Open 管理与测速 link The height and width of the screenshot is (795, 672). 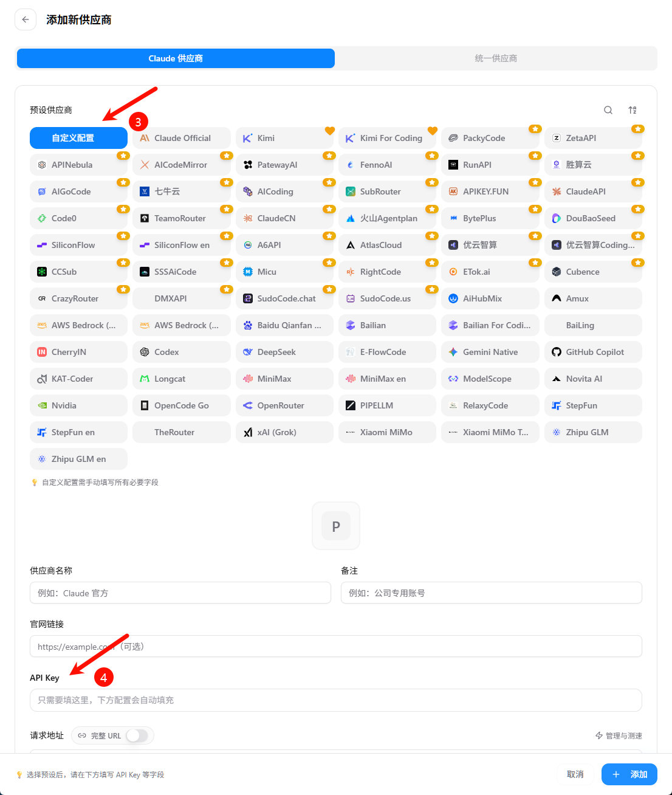point(619,735)
